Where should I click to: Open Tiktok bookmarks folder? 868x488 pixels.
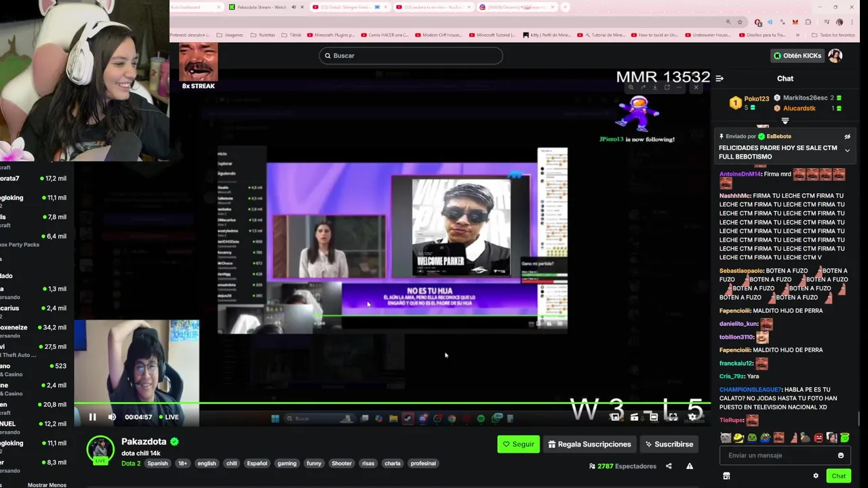(x=292, y=35)
